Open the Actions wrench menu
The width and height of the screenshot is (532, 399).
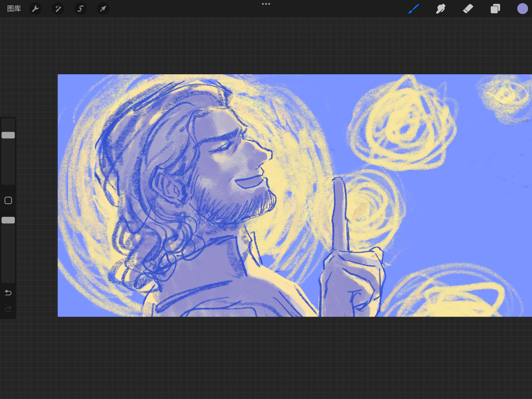click(x=35, y=9)
